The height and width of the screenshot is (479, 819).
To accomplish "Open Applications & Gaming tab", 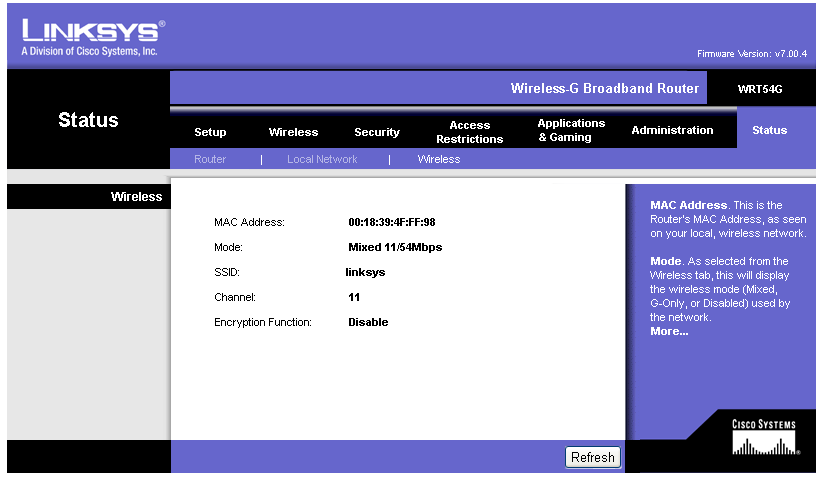I will coord(571,130).
